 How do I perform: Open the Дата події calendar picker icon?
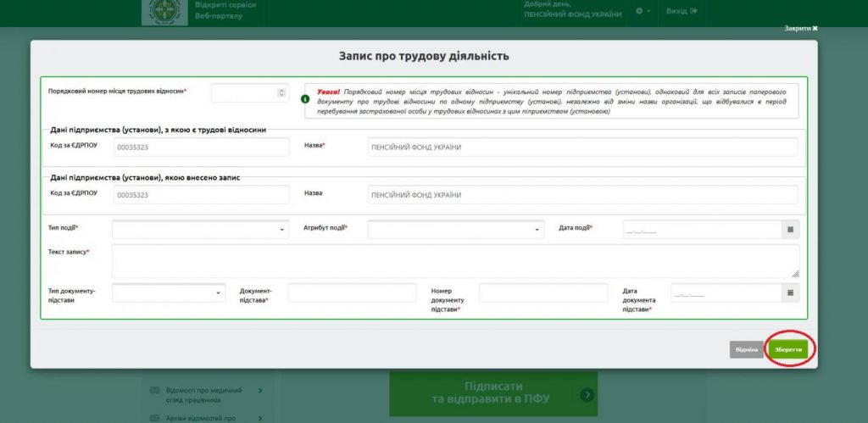click(x=789, y=230)
